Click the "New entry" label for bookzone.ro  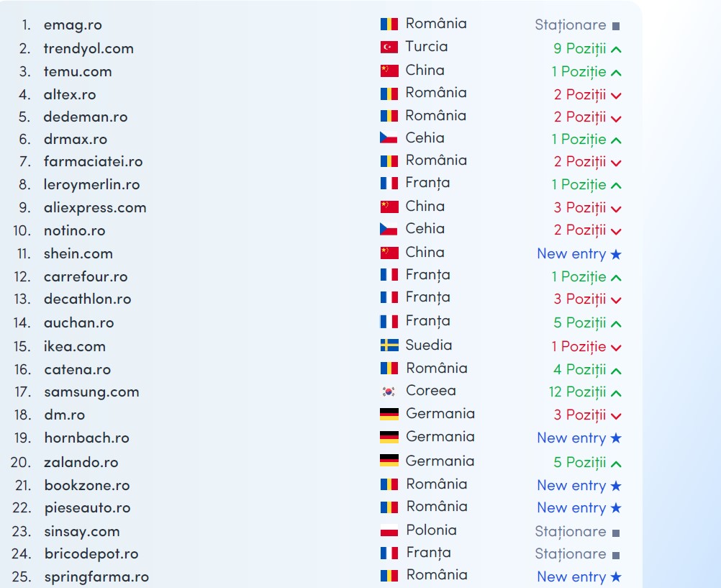[571, 485]
